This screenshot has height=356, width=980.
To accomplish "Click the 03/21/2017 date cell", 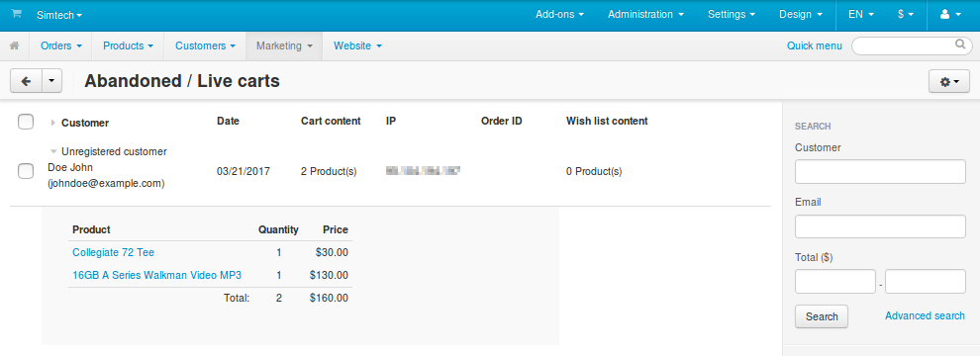I will tap(244, 171).
